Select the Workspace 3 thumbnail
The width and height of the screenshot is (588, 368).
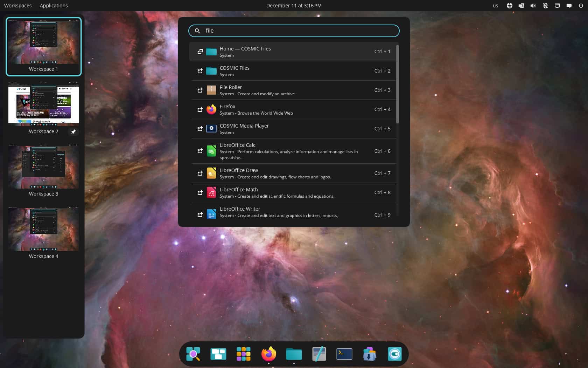pyautogui.click(x=43, y=167)
